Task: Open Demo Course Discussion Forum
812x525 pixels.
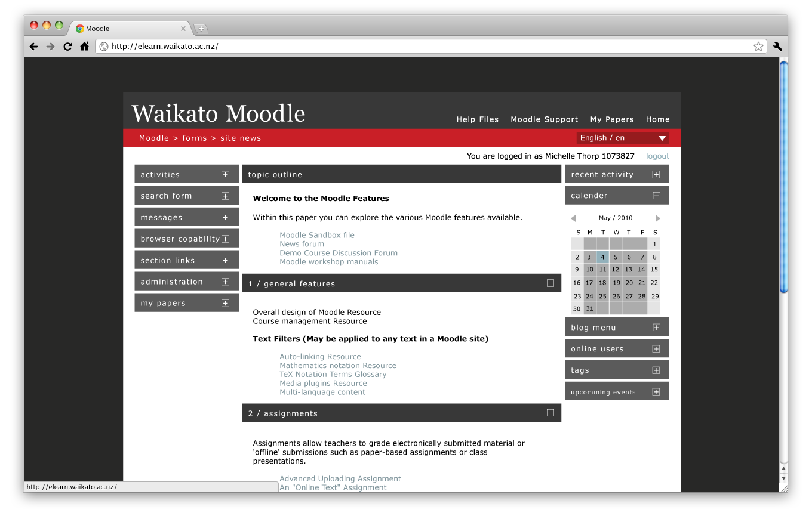Action: tap(339, 253)
